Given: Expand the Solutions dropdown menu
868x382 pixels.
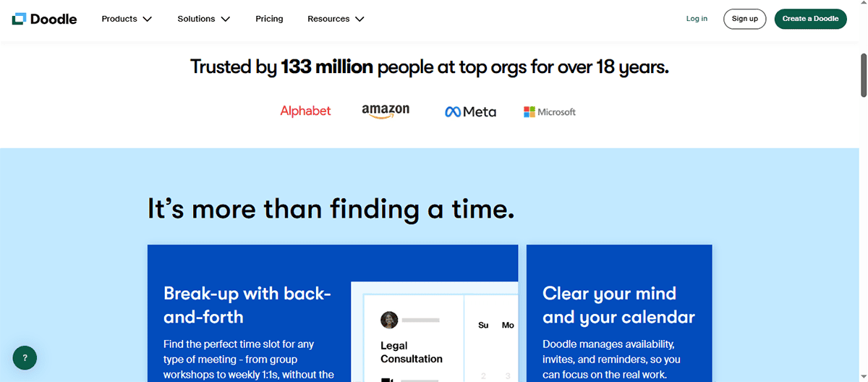Looking at the screenshot, I should click(x=203, y=19).
